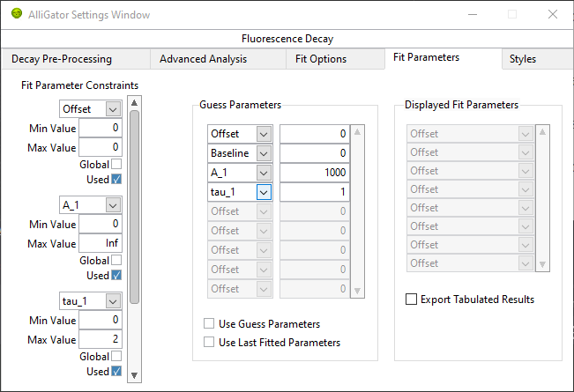Screen dimensions: 574x392
Task: Open the Styles tab
Action: tap(537, 59)
